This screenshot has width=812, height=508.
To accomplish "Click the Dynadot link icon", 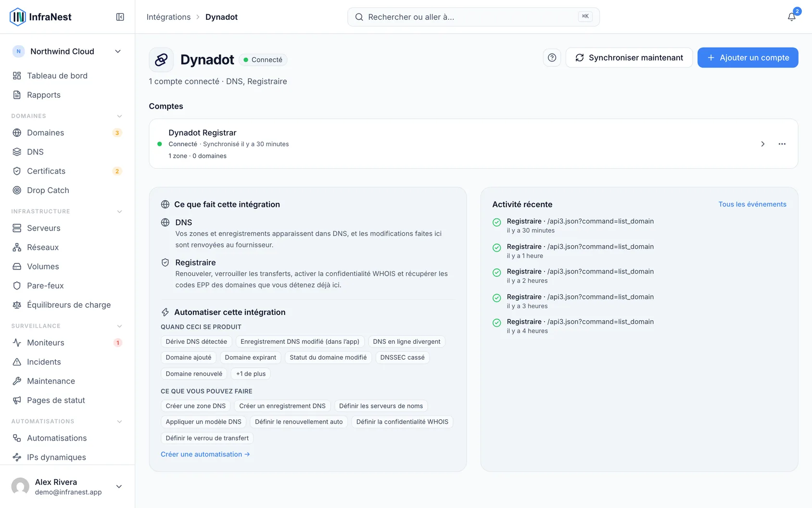I will click(161, 60).
